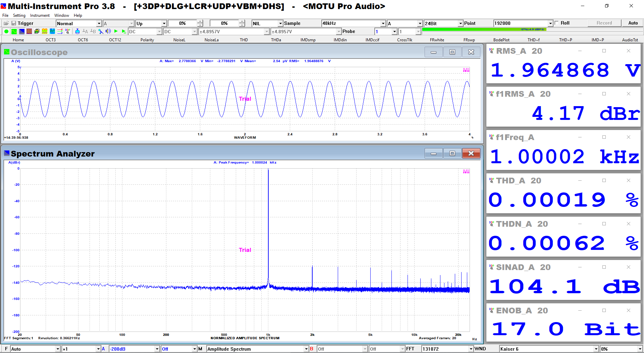Click the ENOB_A panel DDP icon
Viewport: 644px width, 353px height.
click(491, 310)
